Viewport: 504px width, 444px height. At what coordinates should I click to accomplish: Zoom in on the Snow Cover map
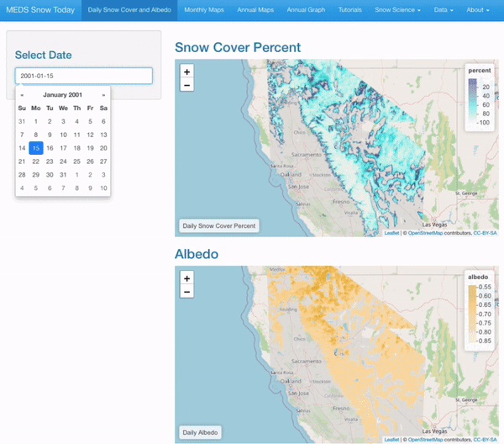[186, 71]
